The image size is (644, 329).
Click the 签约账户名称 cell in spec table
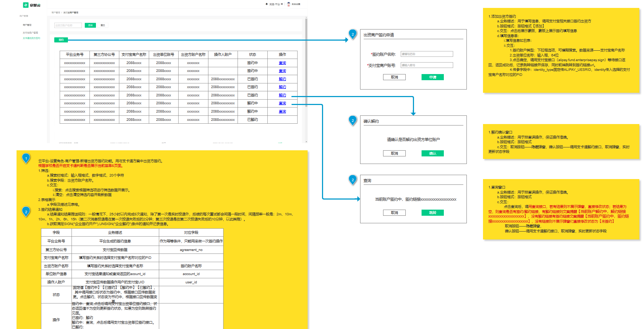[x=191, y=266]
